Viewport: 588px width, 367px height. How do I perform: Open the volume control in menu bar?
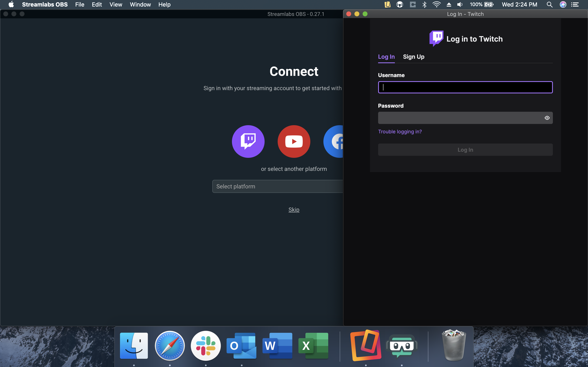tap(460, 5)
